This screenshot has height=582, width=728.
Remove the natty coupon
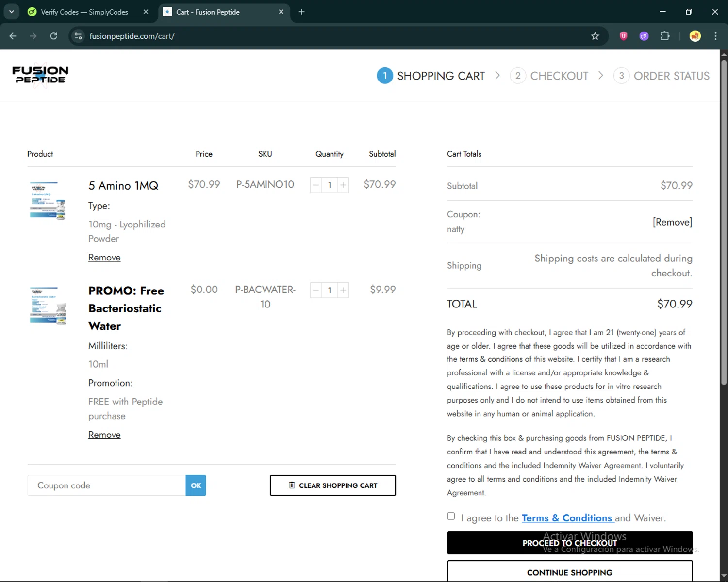tap(672, 222)
